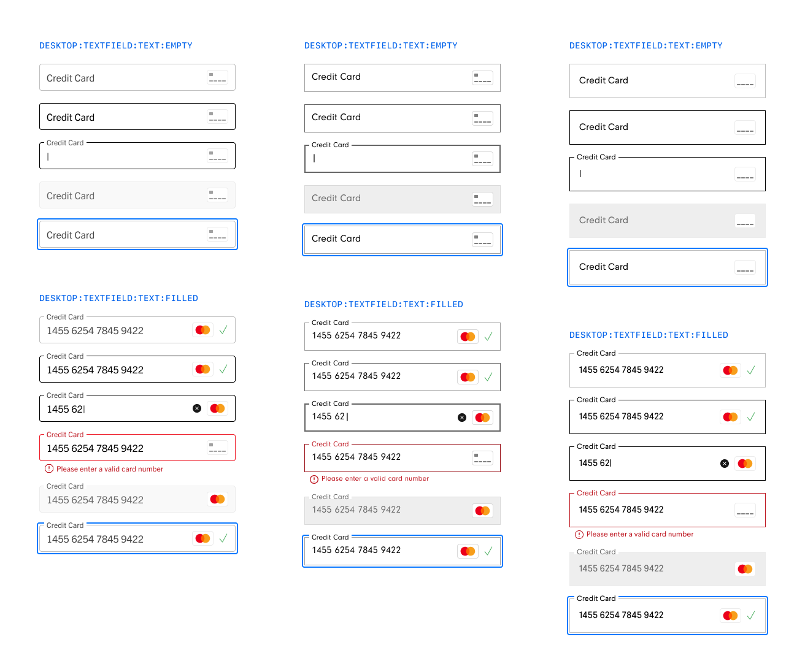The image size is (805, 672).
Task: Click the card placeholder icon in right column's red error field
Action: coord(745,510)
